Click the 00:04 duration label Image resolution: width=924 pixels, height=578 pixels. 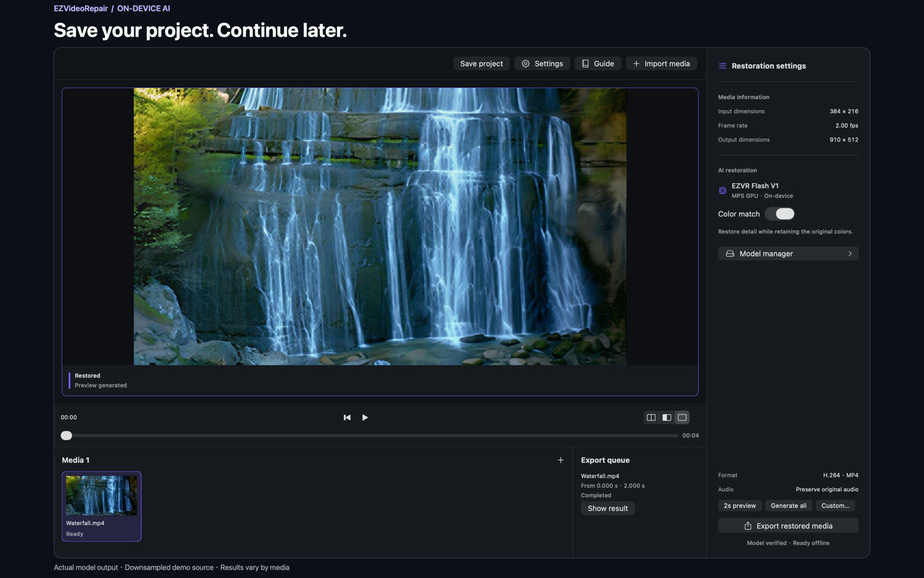[690, 435]
